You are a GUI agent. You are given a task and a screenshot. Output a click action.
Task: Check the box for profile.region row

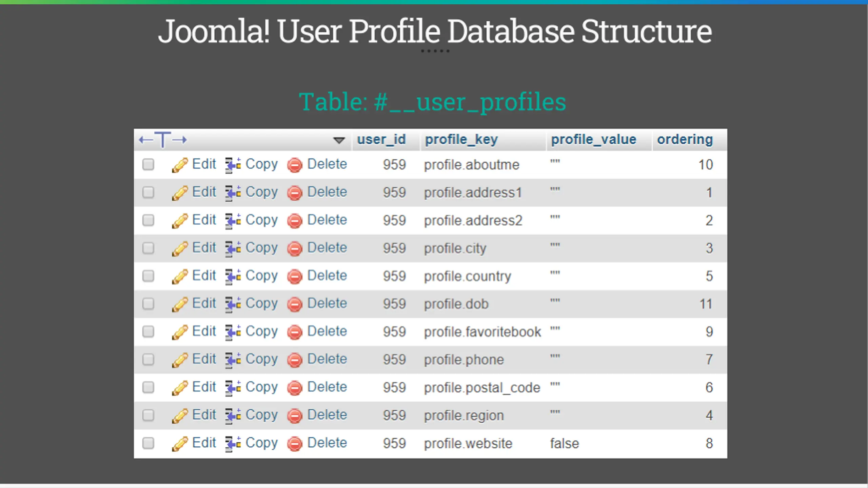(148, 415)
